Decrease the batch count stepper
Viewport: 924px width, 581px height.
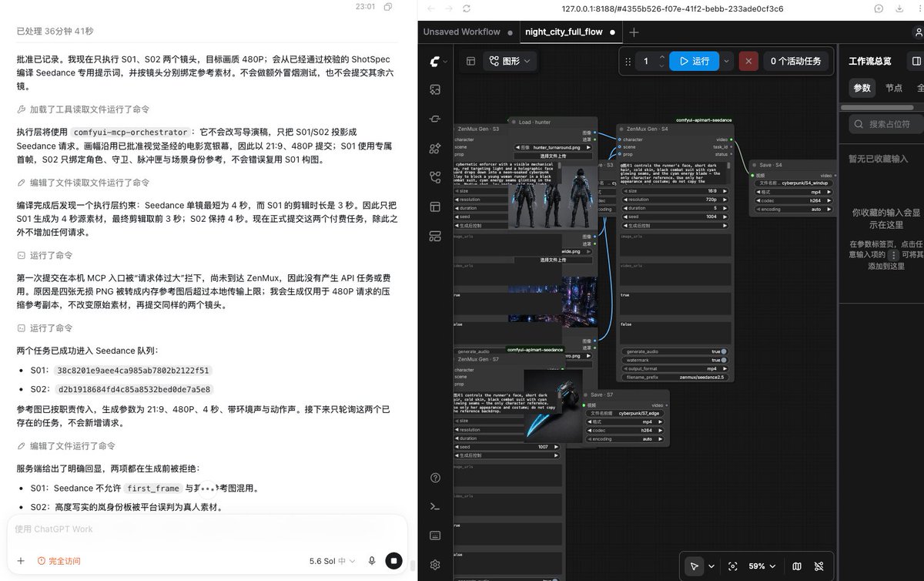point(661,66)
